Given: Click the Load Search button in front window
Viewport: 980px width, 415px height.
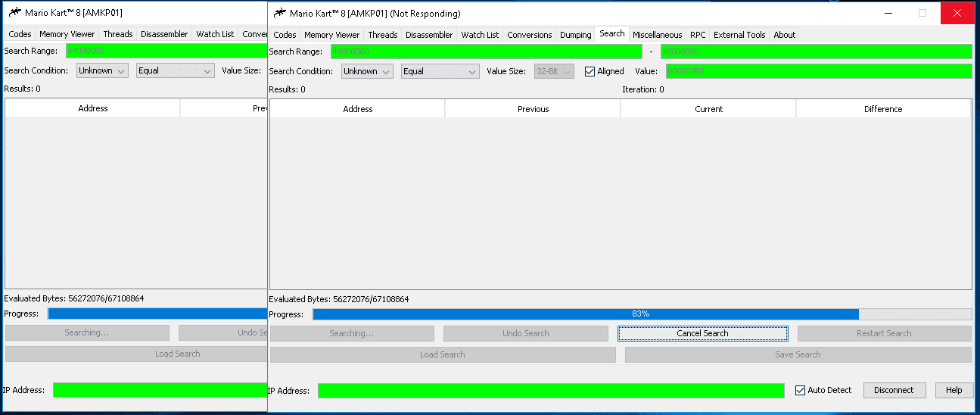Looking at the screenshot, I should point(443,354).
